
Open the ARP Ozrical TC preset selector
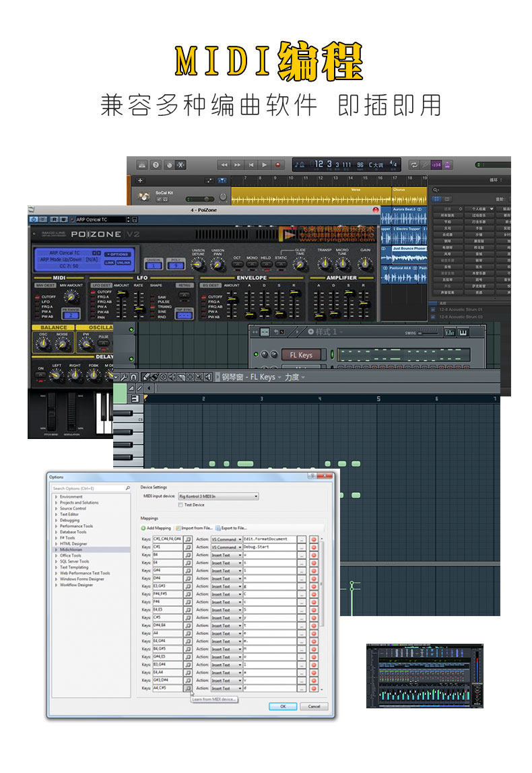click(102, 220)
